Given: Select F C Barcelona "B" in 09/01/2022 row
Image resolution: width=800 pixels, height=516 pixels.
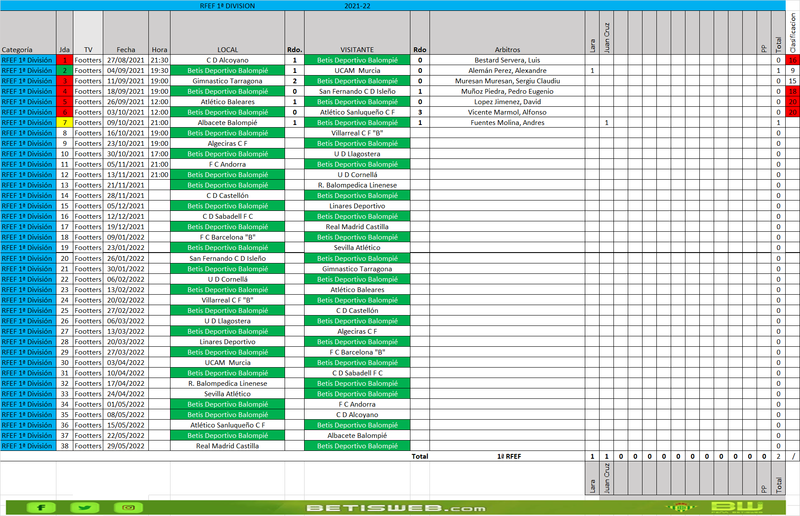Looking at the screenshot, I should pyautogui.click(x=228, y=237).
